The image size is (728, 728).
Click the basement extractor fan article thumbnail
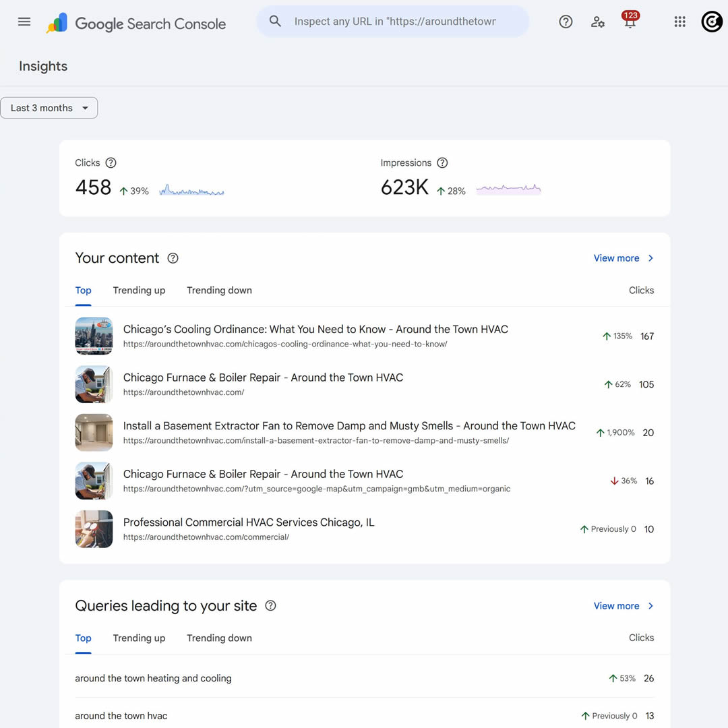pyautogui.click(x=94, y=433)
